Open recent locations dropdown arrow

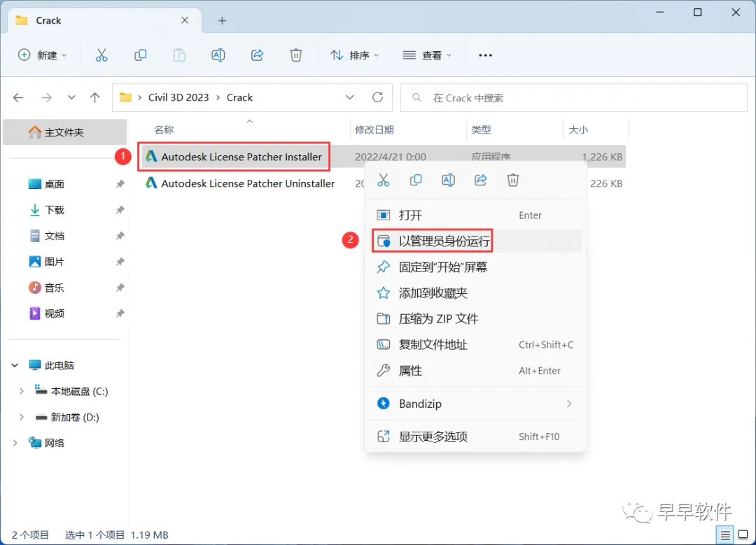(x=71, y=98)
